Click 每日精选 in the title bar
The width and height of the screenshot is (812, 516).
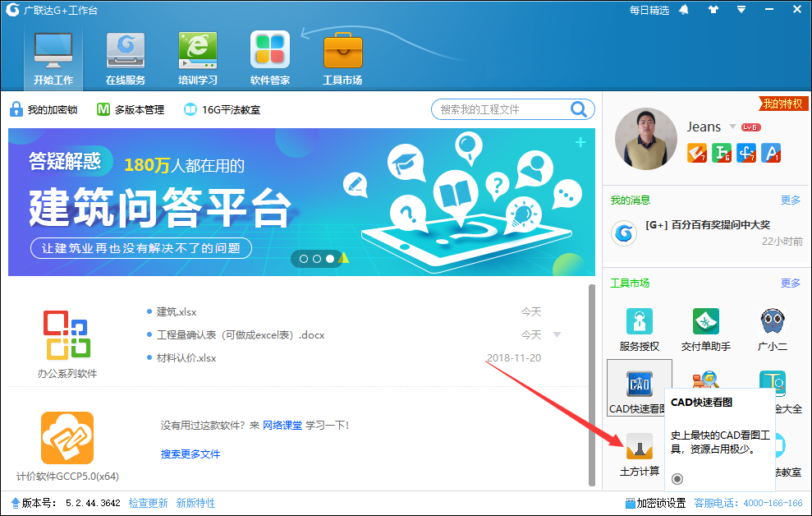click(x=649, y=11)
